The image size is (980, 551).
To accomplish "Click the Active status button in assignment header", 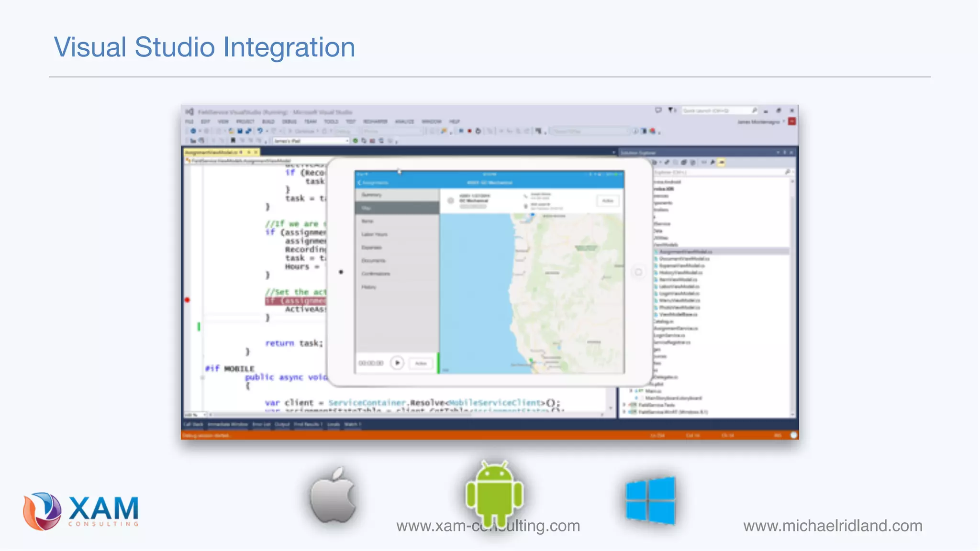I will (x=608, y=201).
